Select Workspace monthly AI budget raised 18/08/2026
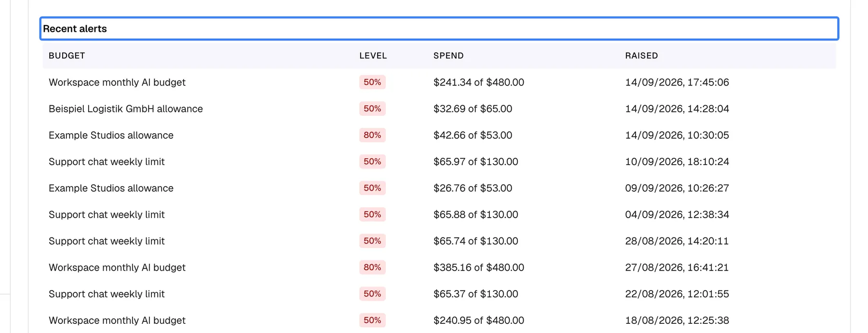Screen dimensions: 868x333 click(x=439, y=320)
